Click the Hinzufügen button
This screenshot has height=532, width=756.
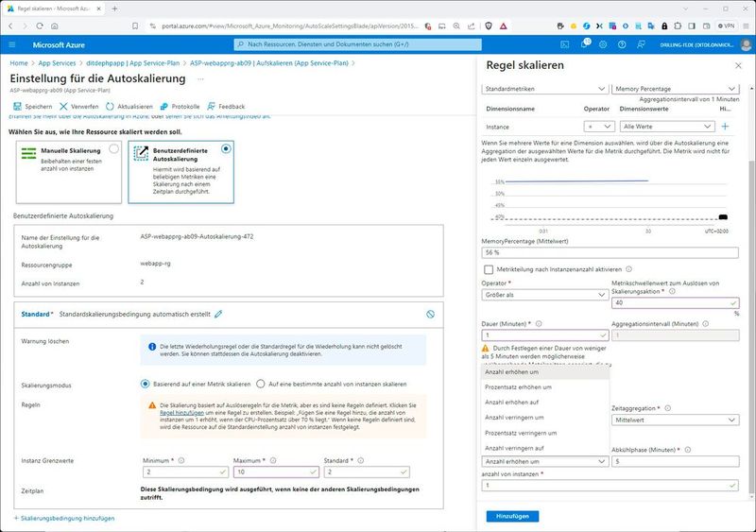512,516
